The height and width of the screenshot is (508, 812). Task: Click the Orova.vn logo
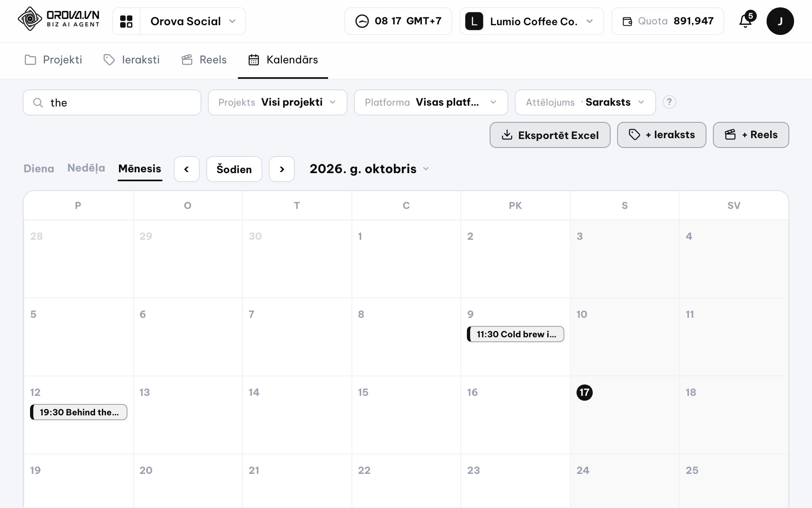(x=58, y=19)
